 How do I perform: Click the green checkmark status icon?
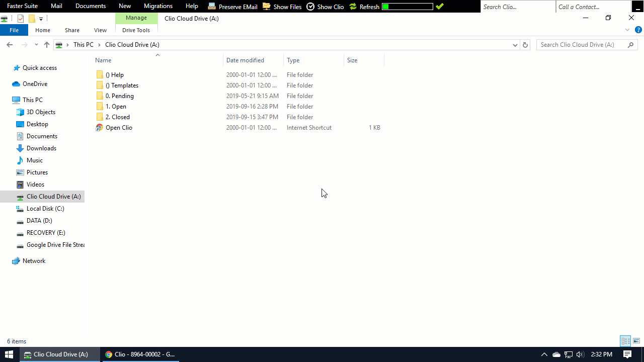(440, 7)
